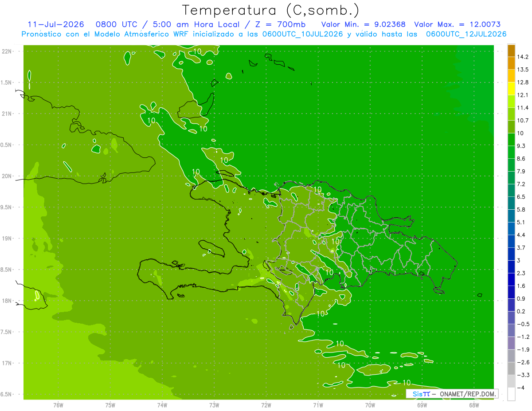
Task: Select the '11-Jul-2026' date text
Action: pyautogui.click(x=56, y=24)
